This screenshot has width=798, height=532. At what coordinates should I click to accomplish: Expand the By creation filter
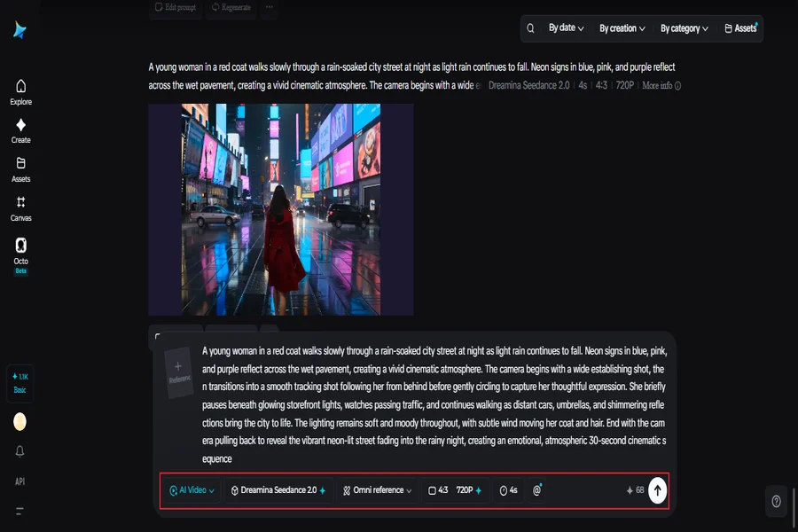(622, 28)
